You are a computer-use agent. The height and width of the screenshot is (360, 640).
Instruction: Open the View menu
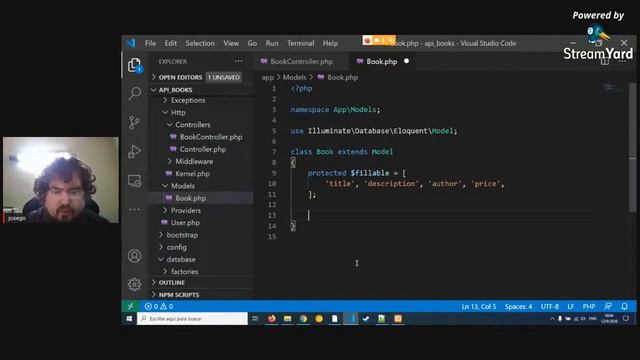coord(231,43)
